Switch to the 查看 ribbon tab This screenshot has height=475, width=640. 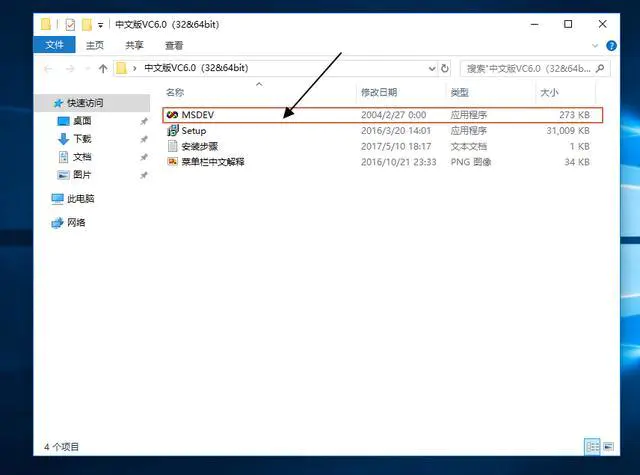pyautogui.click(x=174, y=45)
